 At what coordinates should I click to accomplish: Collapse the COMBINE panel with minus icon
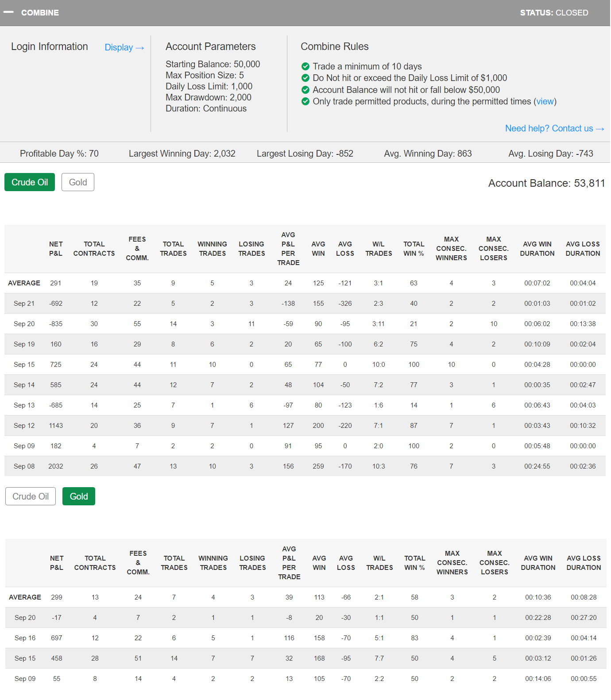tap(8, 12)
